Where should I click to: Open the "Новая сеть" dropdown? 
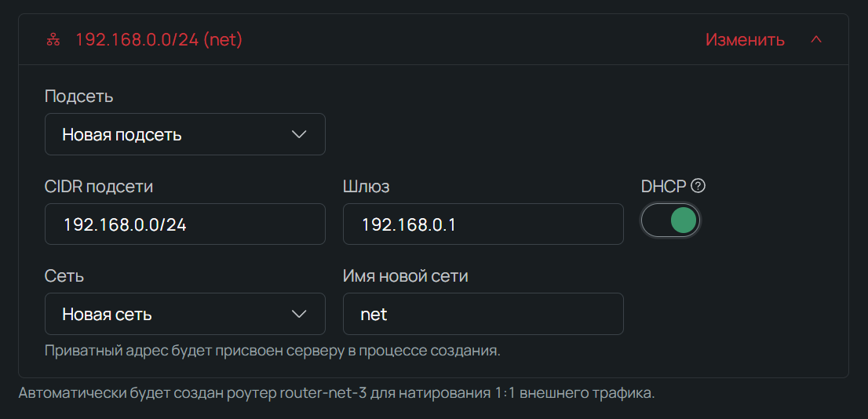(184, 314)
